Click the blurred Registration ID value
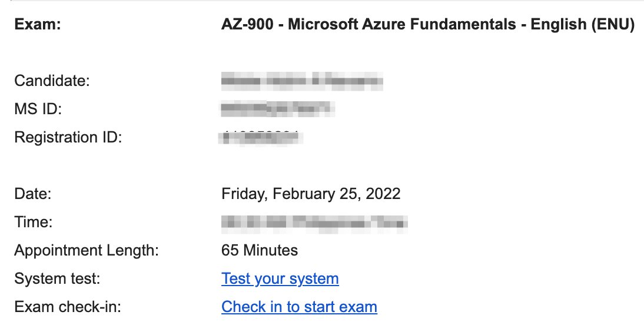Screen dimensions: 644x325 pyautogui.click(x=261, y=138)
